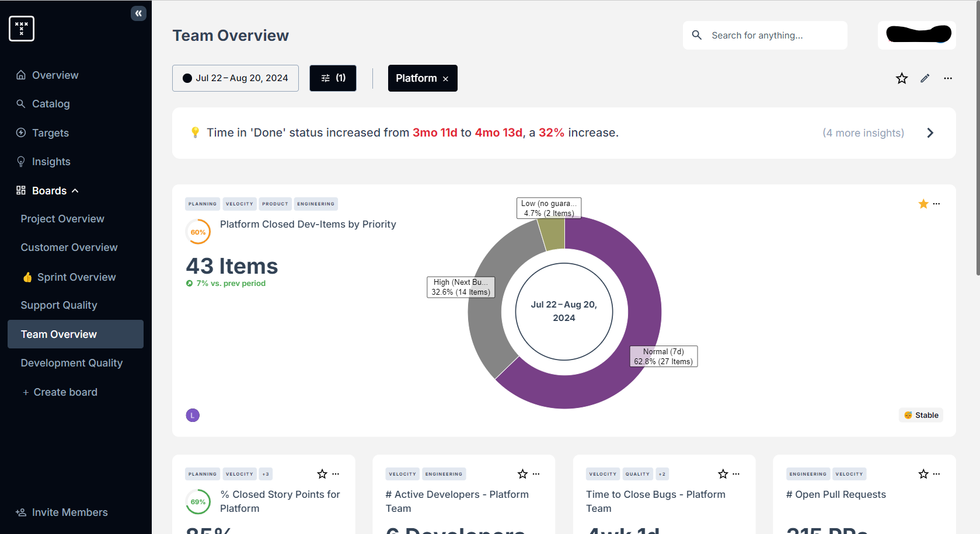Star the # Open Pull Requests card
Viewport: 980px width, 534px height.
(923, 473)
